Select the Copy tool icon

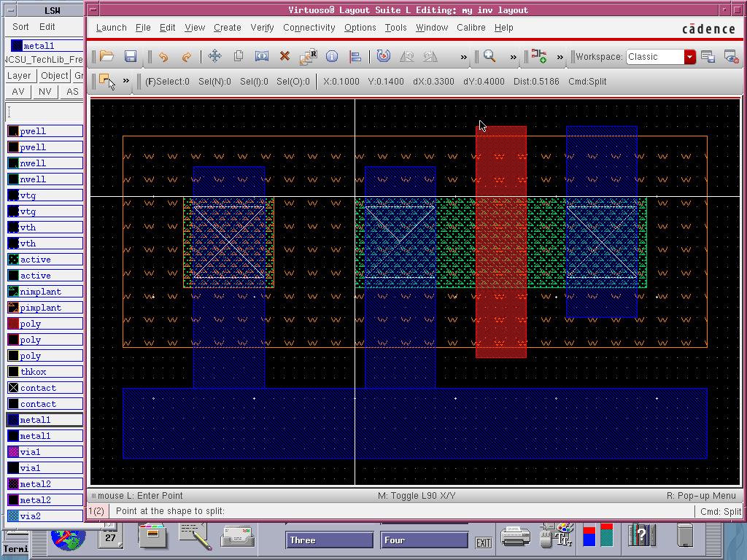point(239,57)
